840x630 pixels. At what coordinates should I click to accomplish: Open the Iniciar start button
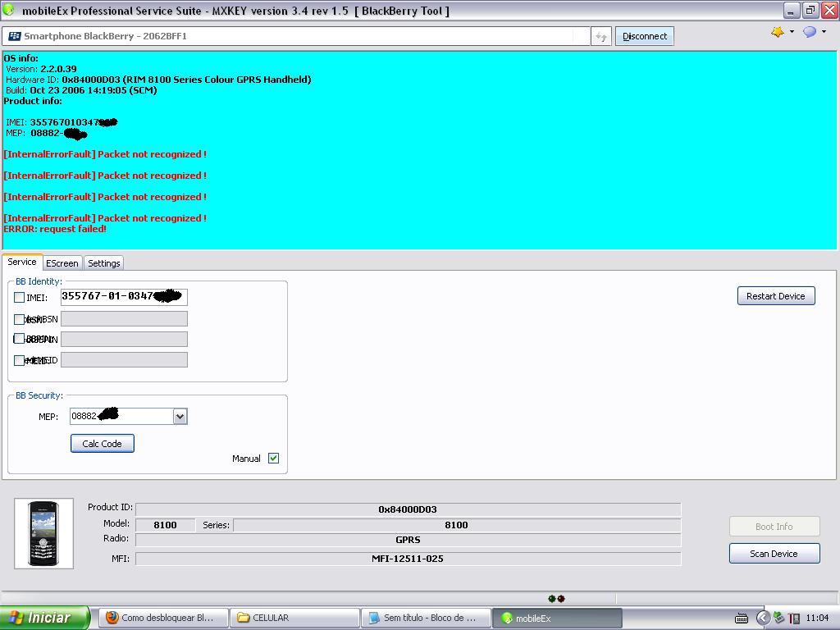[x=45, y=618]
